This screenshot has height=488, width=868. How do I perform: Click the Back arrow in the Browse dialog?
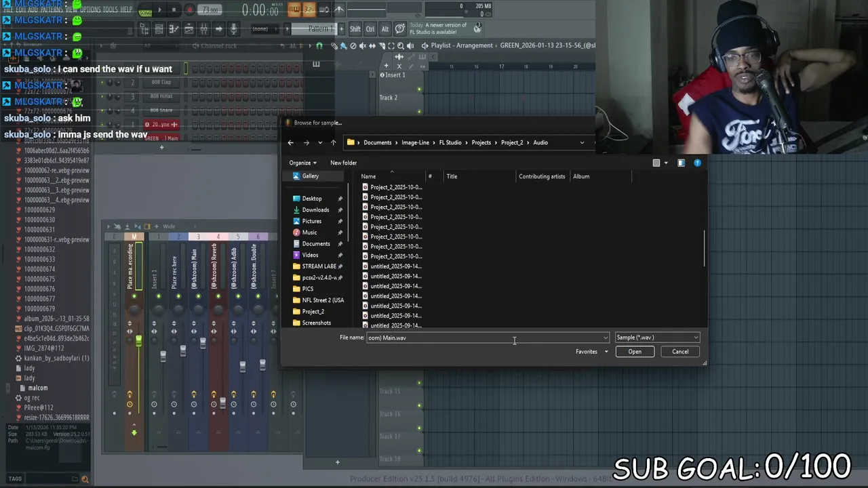coord(290,142)
